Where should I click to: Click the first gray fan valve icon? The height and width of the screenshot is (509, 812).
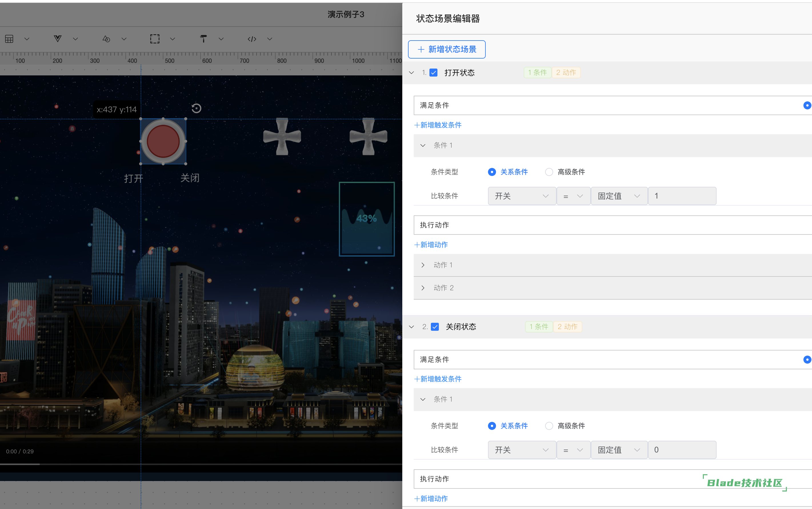pos(282,136)
